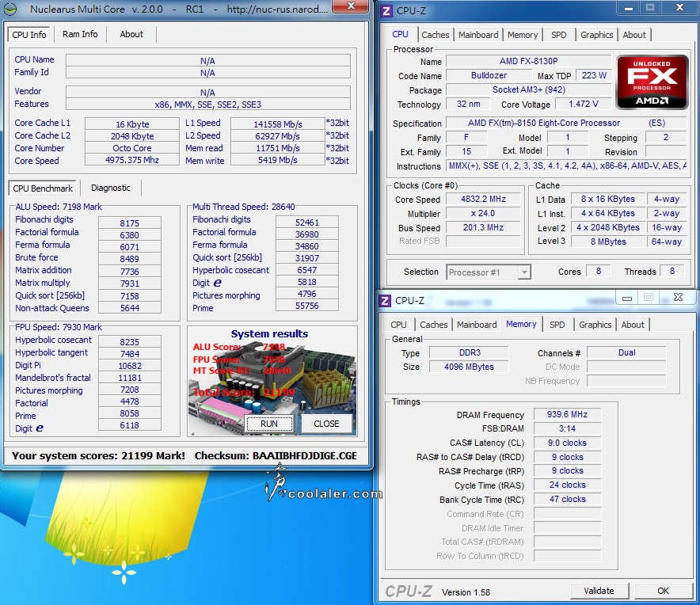
Task: Click the Mandelbrot's fractal score 11181
Action: tap(129, 378)
